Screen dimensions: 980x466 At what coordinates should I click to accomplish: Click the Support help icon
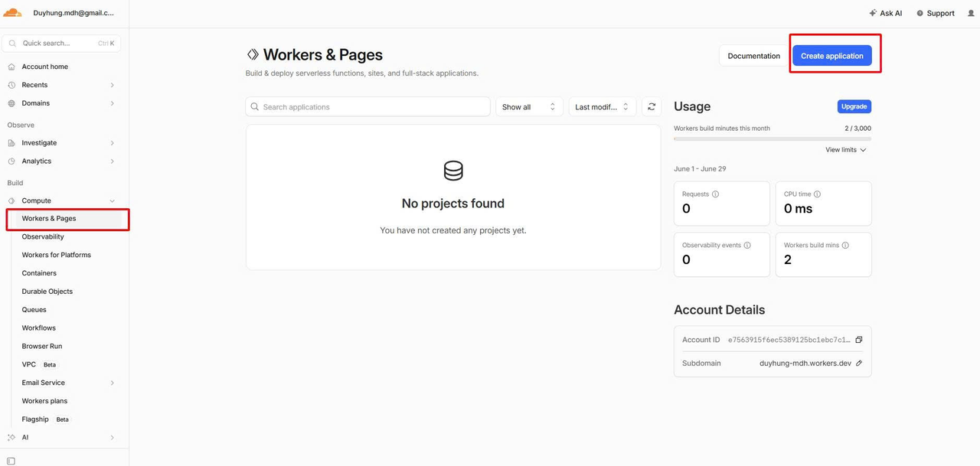[x=920, y=13]
